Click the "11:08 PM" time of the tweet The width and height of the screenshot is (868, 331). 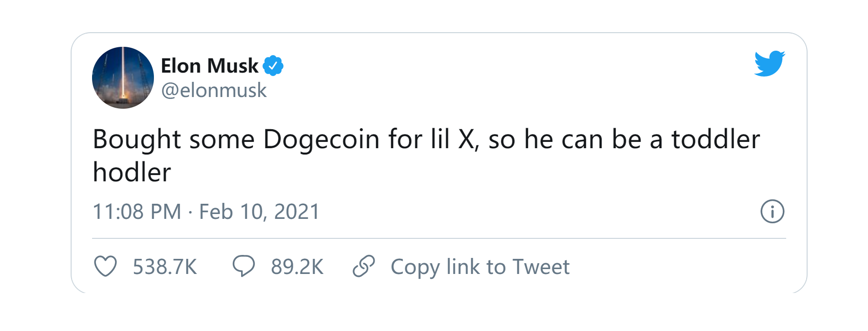(137, 212)
